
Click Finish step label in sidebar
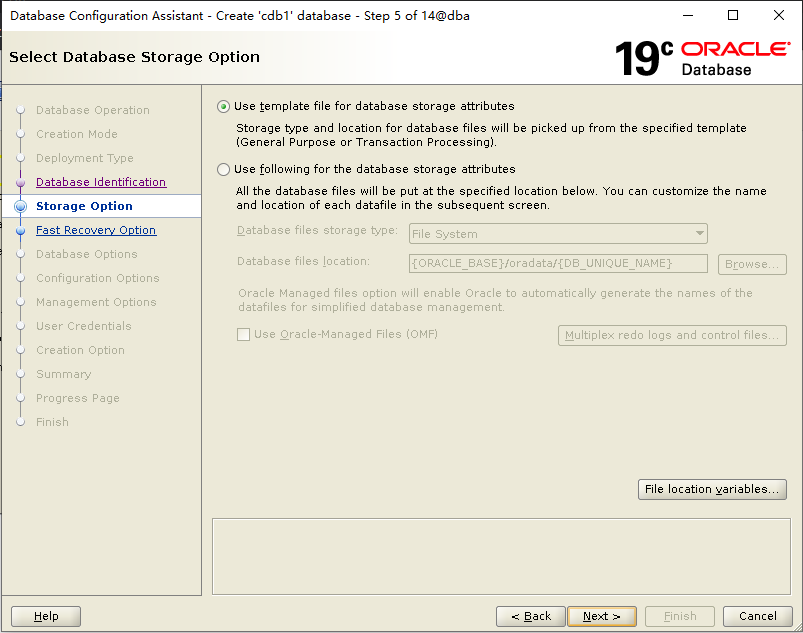click(x=52, y=423)
